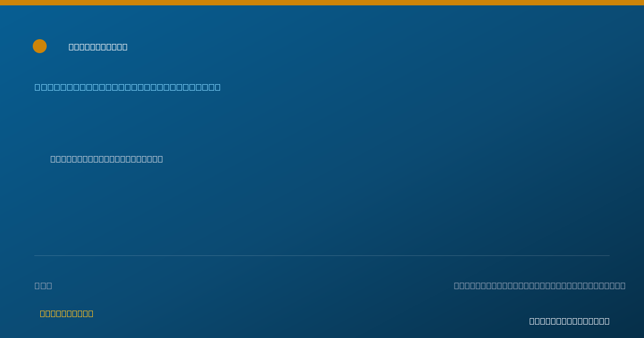Viewport: 644px width, 338px height.
Task: Open the white text link at bottom right
Action: [x=569, y=321]
